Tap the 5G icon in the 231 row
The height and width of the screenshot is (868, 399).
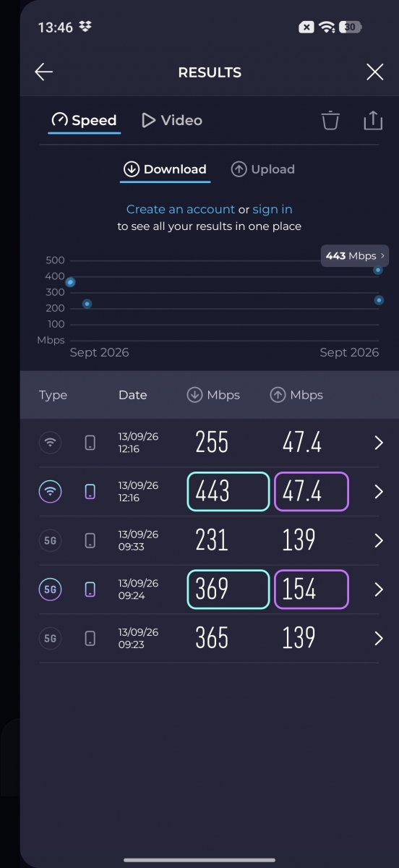click(50, 540)
